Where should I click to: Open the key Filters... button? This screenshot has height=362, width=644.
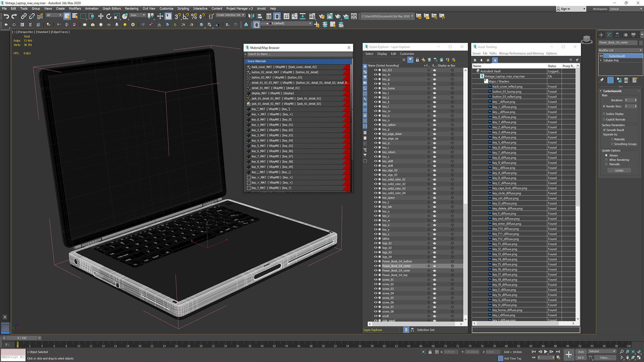[x=605, y=358]
